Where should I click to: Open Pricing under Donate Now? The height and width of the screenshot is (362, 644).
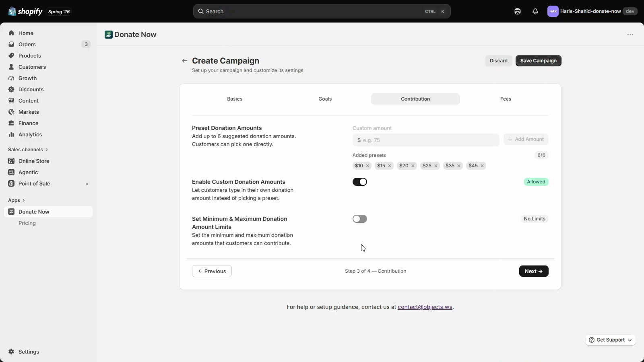click(27, 223)
